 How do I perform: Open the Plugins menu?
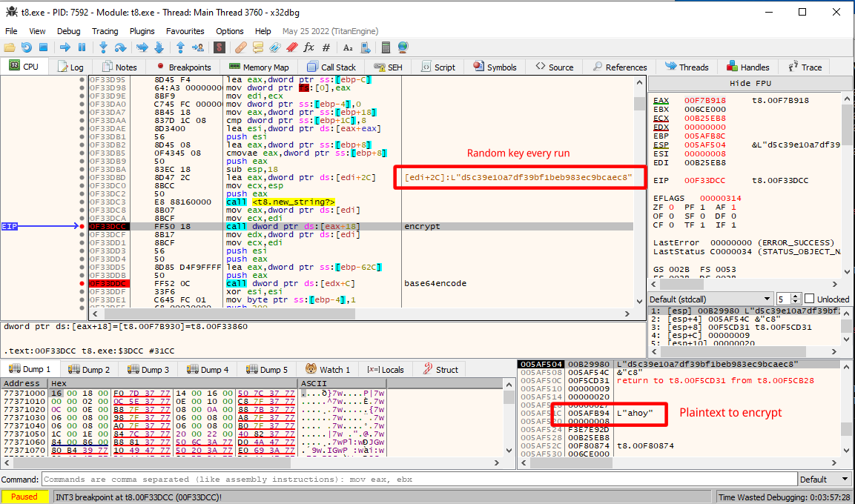point(142,31)
